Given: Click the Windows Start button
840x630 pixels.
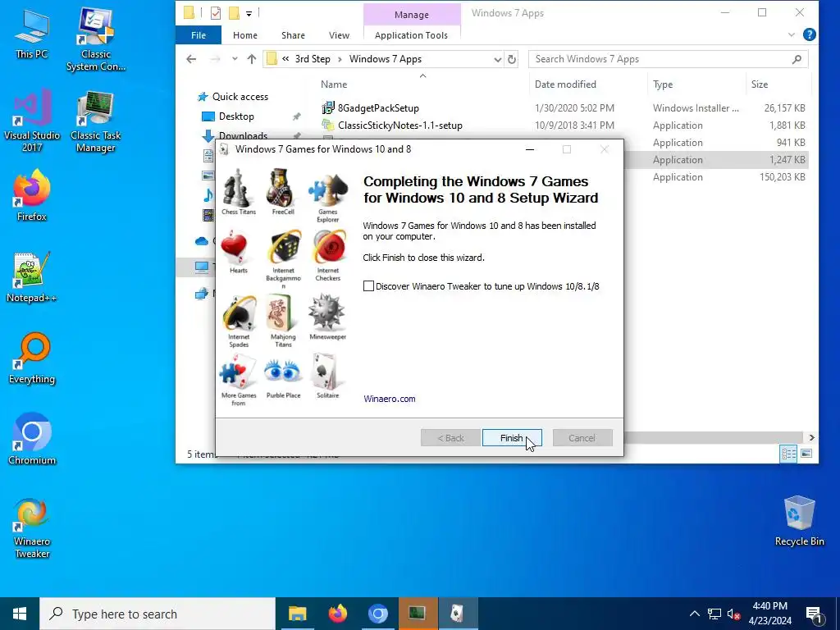Looking at the screenshot, I should click(x=20, y=614).
